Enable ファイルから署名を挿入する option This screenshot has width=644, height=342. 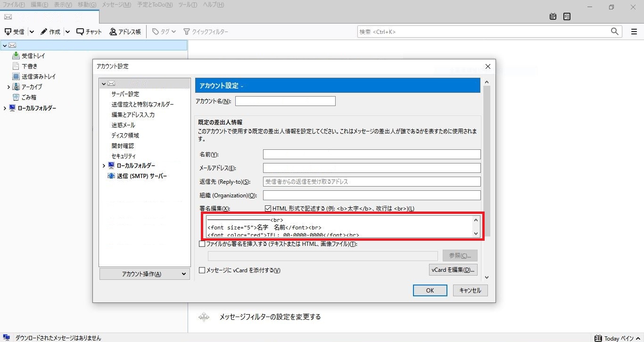click(x=202, y=244)
